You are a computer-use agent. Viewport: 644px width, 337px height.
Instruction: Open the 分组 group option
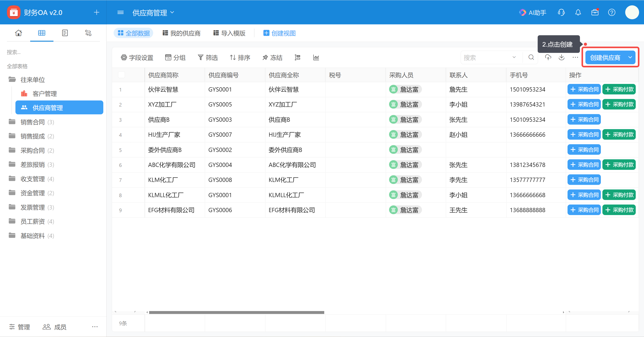click(175, 58)
